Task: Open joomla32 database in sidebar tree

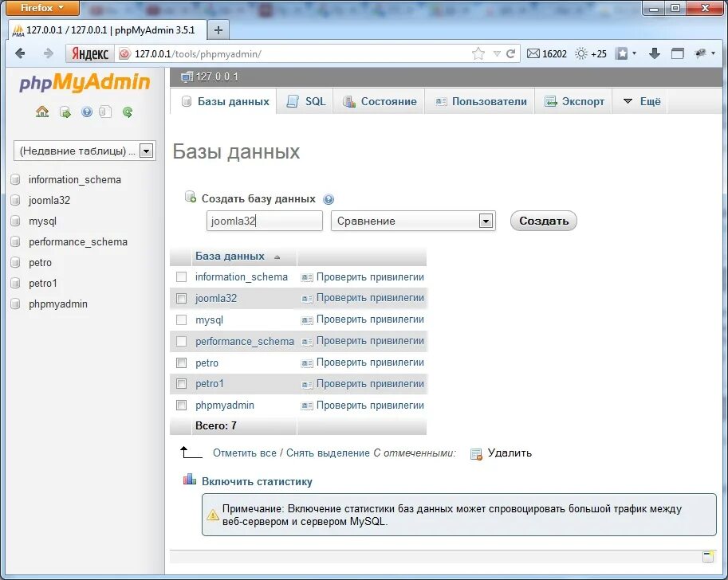Action: point(49,201)
